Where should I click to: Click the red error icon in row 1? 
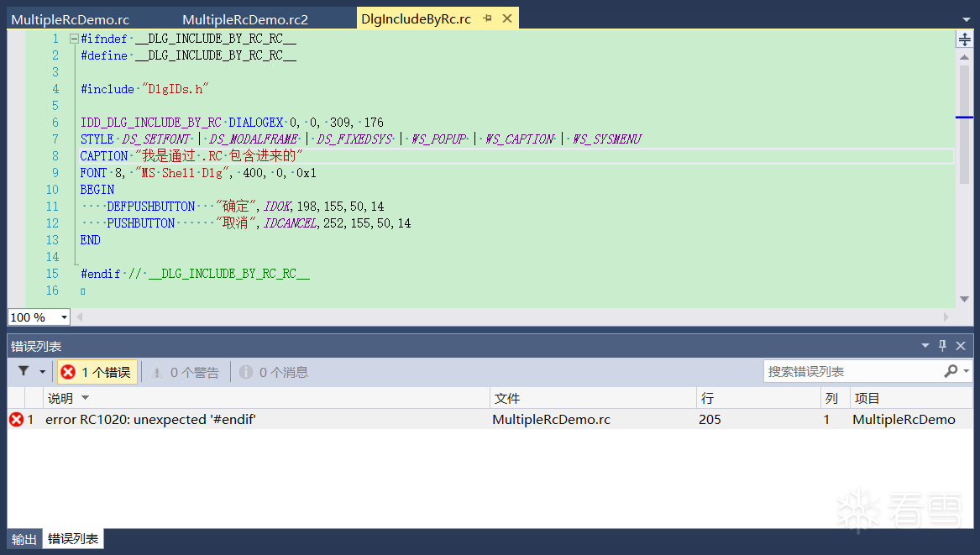click(16, 419)
